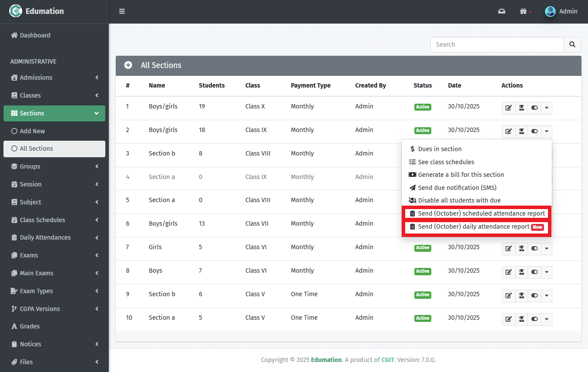588x372 pixels.
Task: Expand the Admissions sidebar menu
Action: coord(54,78)
